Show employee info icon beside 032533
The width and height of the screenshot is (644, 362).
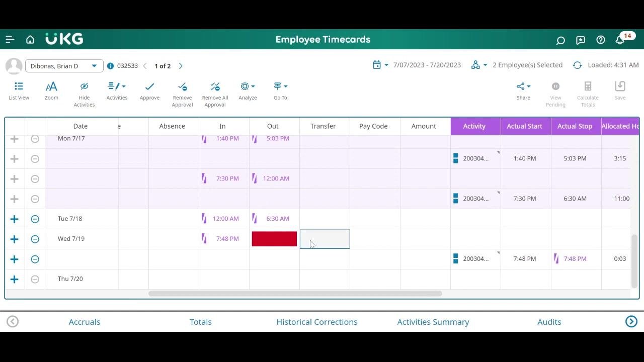pos(111,66)
